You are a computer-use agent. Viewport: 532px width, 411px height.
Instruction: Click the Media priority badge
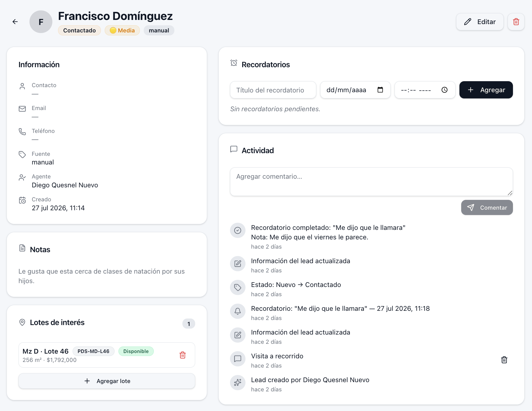122,30
